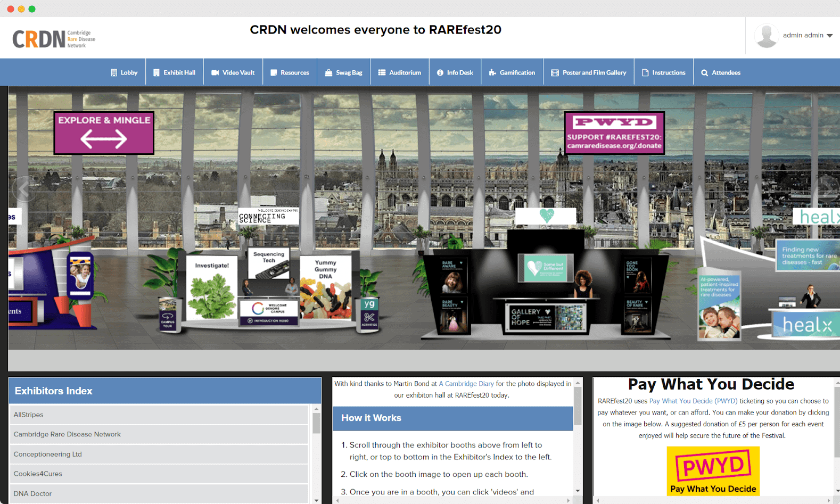Click the Campus Tour stand

click(x=168, y=314)
